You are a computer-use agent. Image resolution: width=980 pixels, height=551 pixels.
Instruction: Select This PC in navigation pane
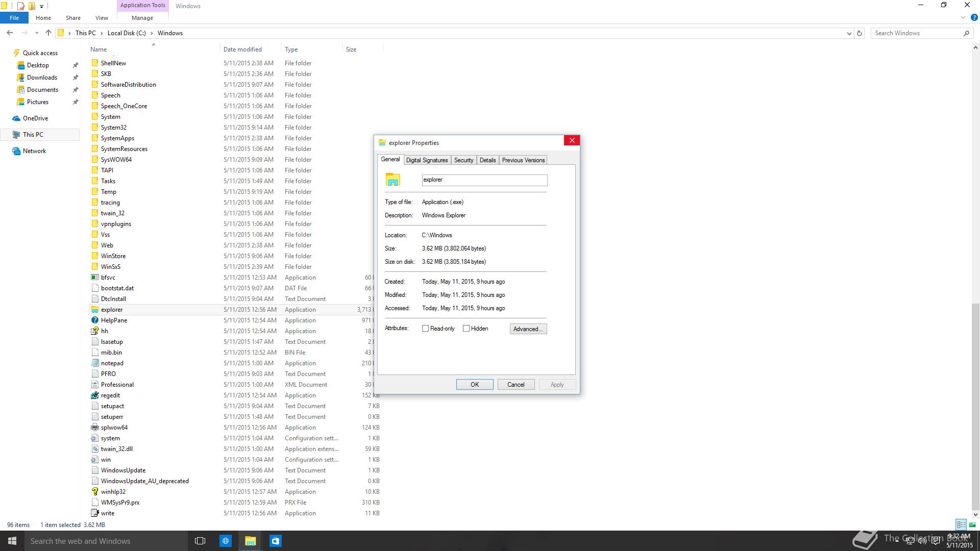[x=40, y=135]
